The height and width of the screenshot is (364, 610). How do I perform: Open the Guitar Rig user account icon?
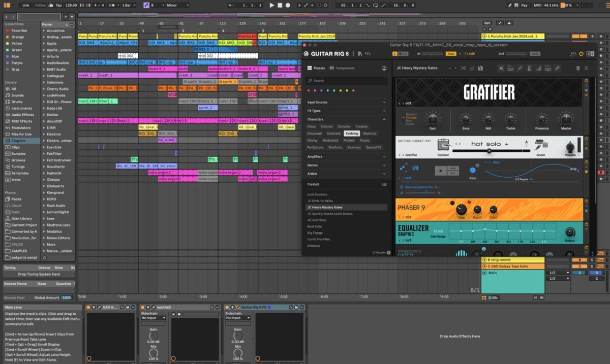point(384,68)
